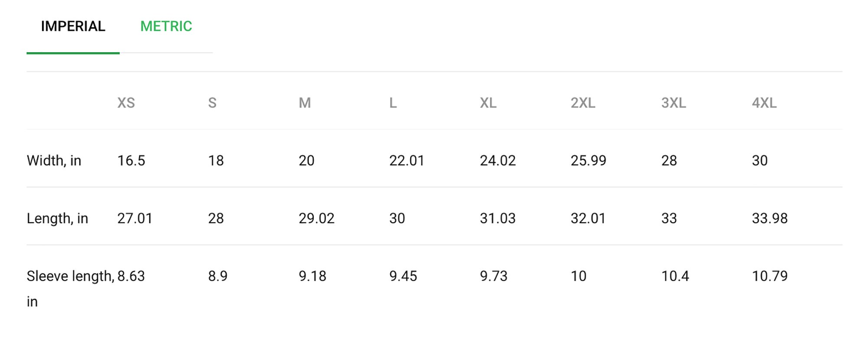868x342 pixels.
Task: Select the 'Sleeve length, in' row label
Action: coord(70,289)
